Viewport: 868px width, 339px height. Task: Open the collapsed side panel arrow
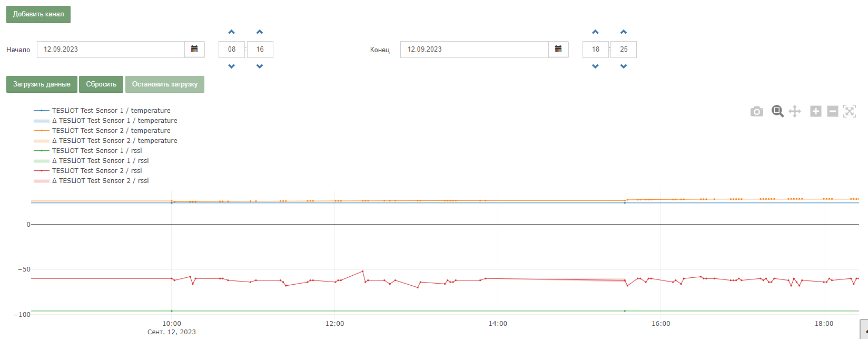pos(864,330)
